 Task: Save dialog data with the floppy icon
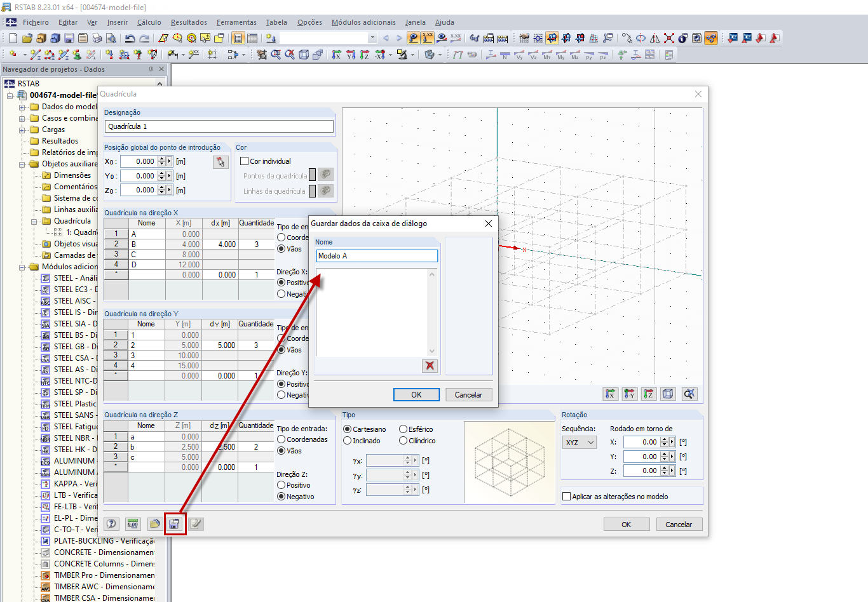(174, 524)
